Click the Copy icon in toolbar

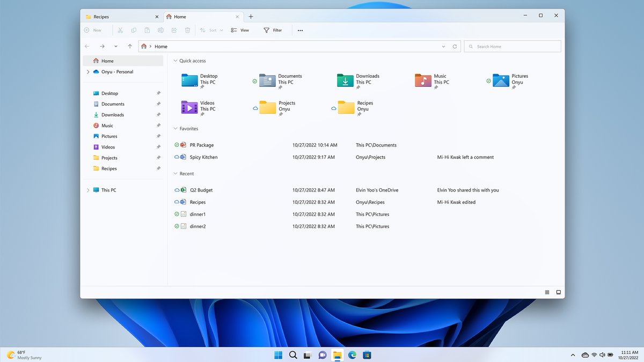pyautogui.click(x=134, y=31)
